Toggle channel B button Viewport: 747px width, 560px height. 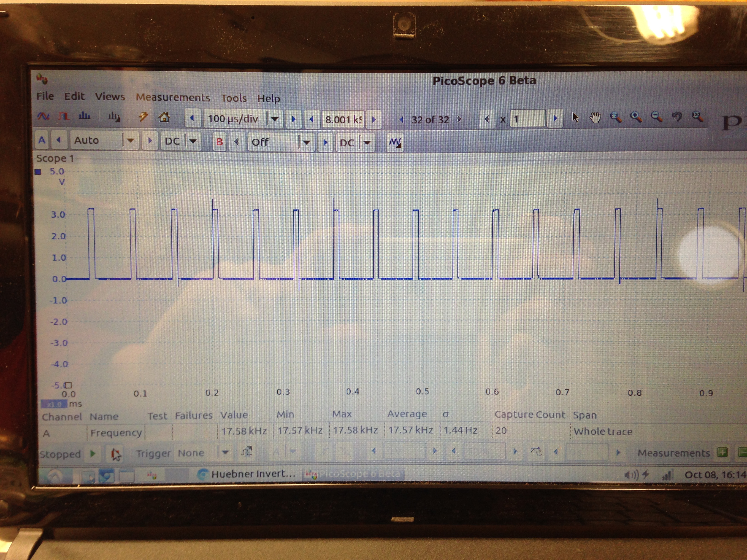(219, 142)
